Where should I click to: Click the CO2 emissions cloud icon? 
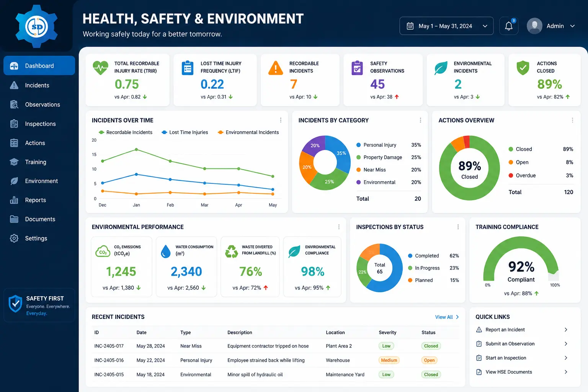pos(103,252)
